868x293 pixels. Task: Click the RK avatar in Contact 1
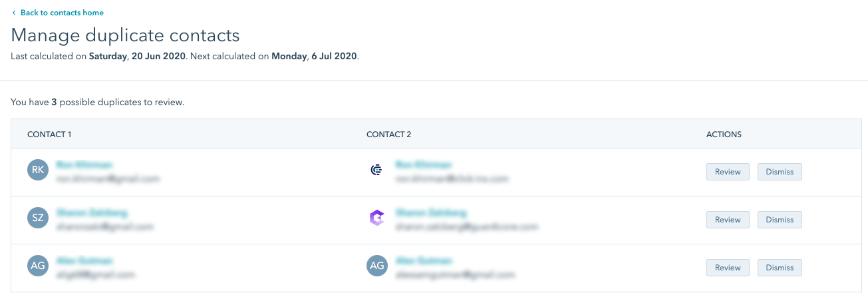(x=38, y=170)
